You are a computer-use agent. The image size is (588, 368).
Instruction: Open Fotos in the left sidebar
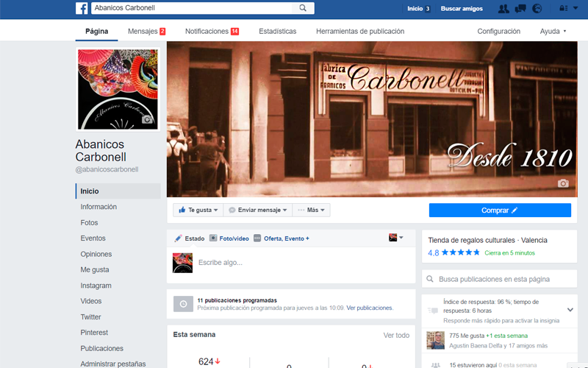[89, 223]
